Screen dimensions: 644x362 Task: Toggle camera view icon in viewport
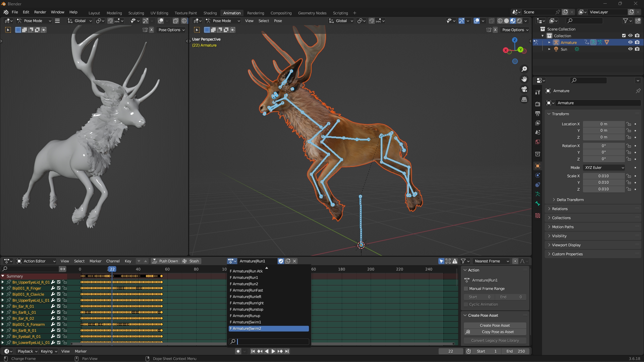524,89
